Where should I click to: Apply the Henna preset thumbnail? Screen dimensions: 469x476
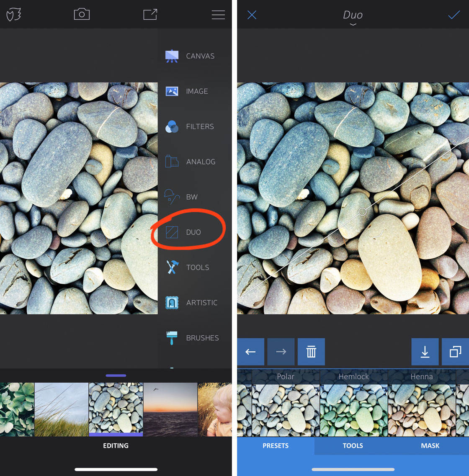tap(422, 403)
